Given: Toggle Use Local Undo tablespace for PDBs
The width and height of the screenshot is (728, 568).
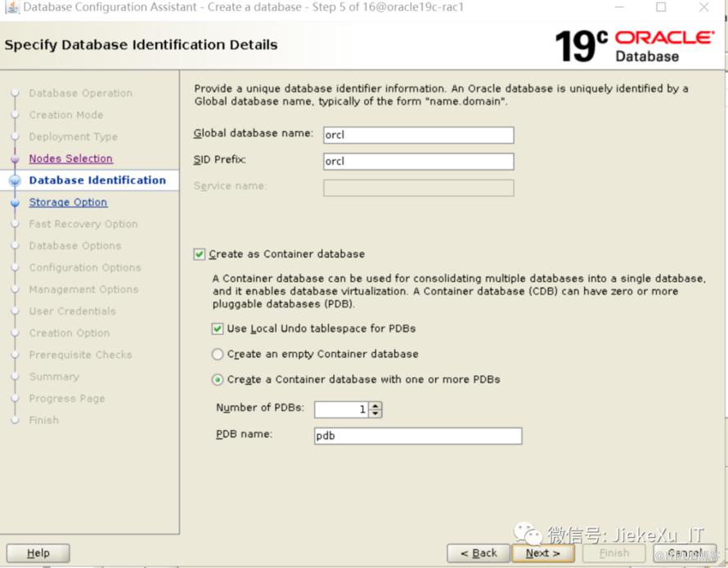Looking at the screenshot, I should click(x=218, y=329).
